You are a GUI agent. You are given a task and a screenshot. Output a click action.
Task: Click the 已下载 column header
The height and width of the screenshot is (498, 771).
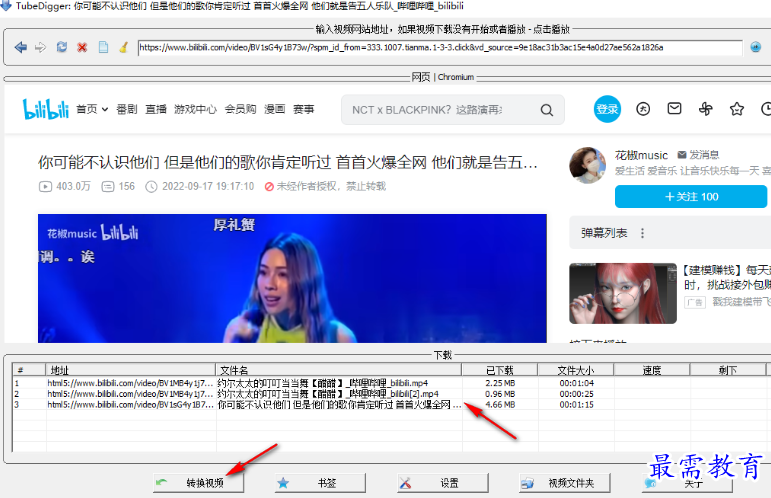tap(500, 370)
